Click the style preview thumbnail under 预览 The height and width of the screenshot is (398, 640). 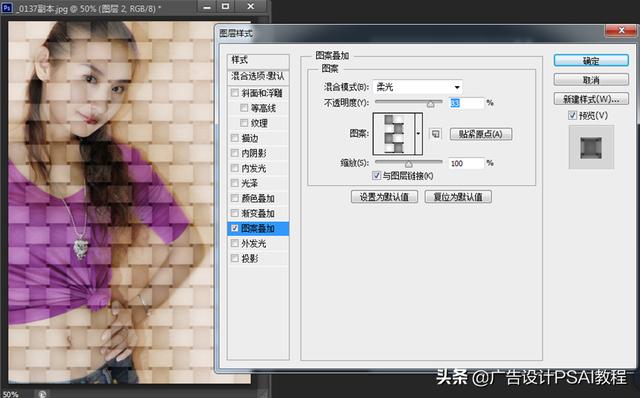(591, 147)
